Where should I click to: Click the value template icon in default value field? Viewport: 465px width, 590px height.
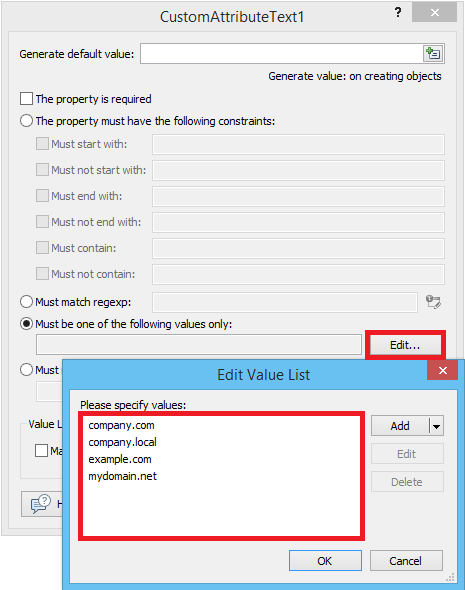point(433,53)
